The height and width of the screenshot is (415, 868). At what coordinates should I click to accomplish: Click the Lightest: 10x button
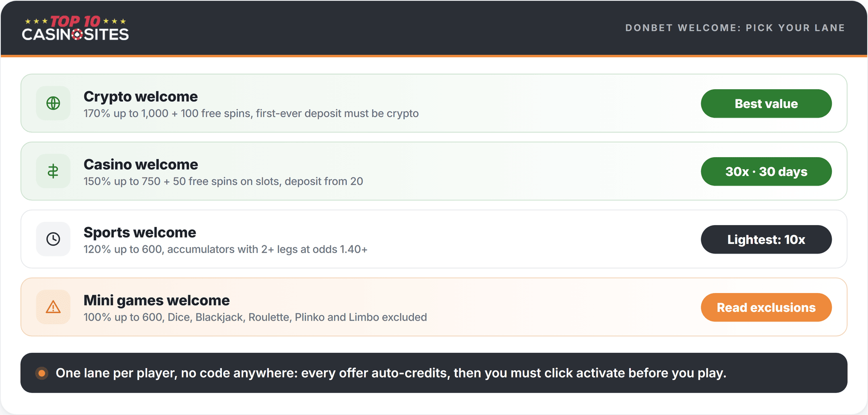tap(766, 240)
